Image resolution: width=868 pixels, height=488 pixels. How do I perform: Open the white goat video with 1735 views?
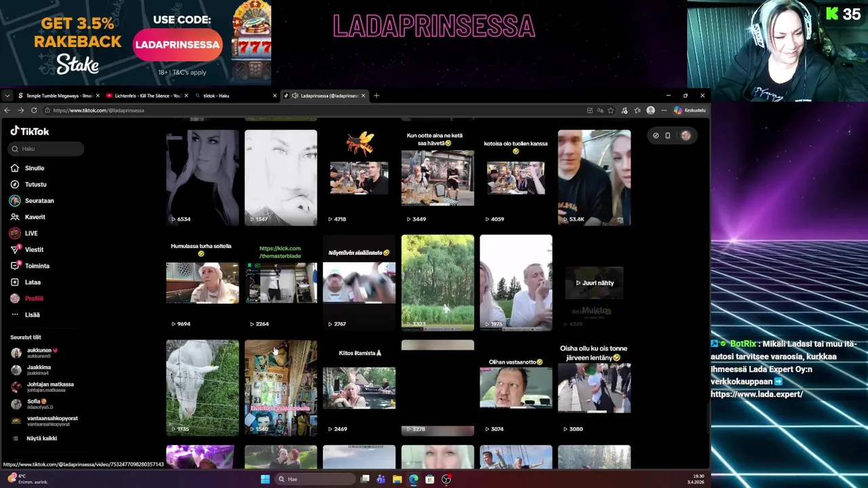pos(202,388)
